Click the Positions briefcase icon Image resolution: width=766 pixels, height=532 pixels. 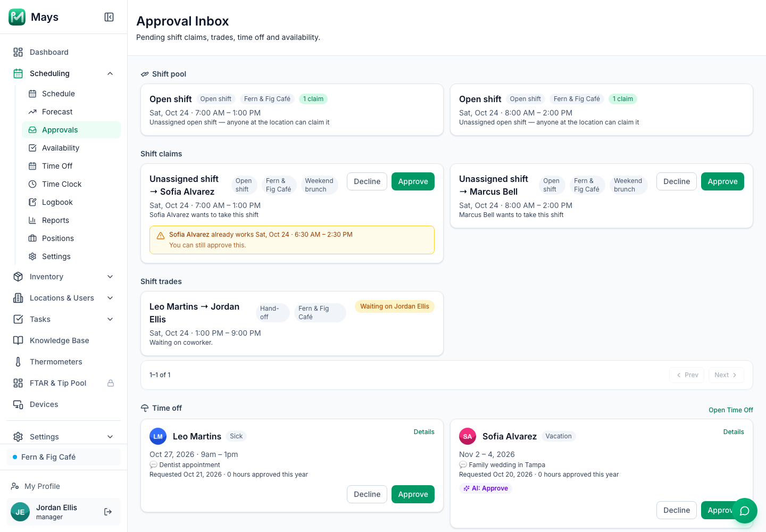point(32,238)
